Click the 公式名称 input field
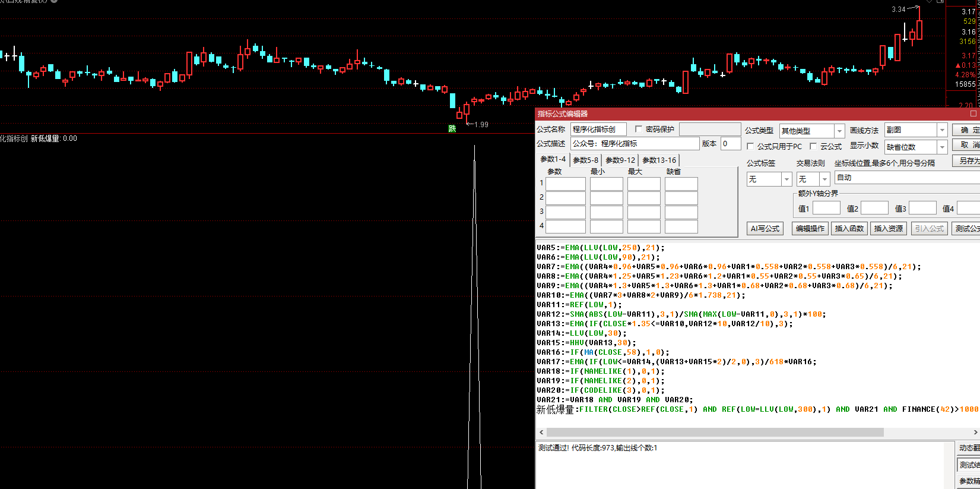This screenshot has width=980, height=489. click(598, 130)
